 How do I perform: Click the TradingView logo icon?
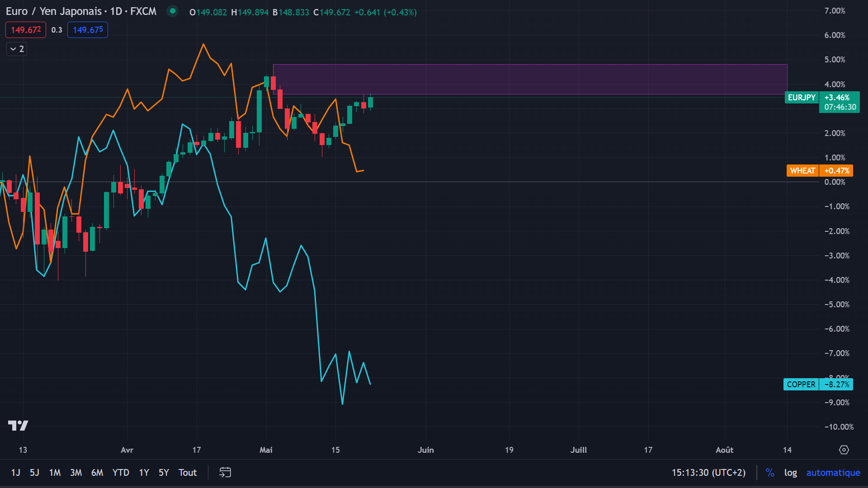click(18, 425)
